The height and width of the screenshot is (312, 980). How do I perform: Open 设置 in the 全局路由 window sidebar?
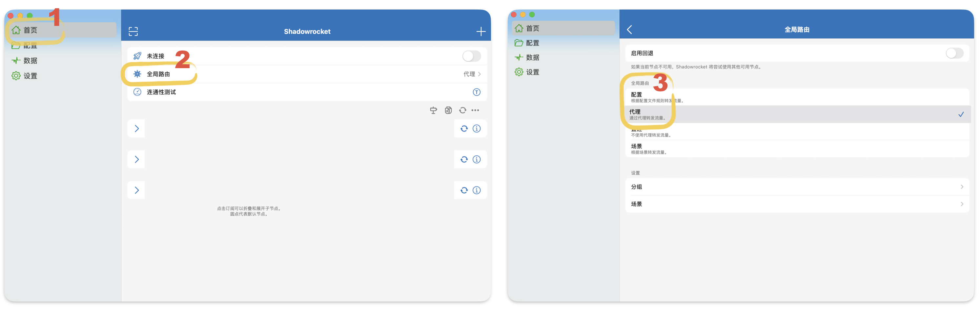(532, 72)
